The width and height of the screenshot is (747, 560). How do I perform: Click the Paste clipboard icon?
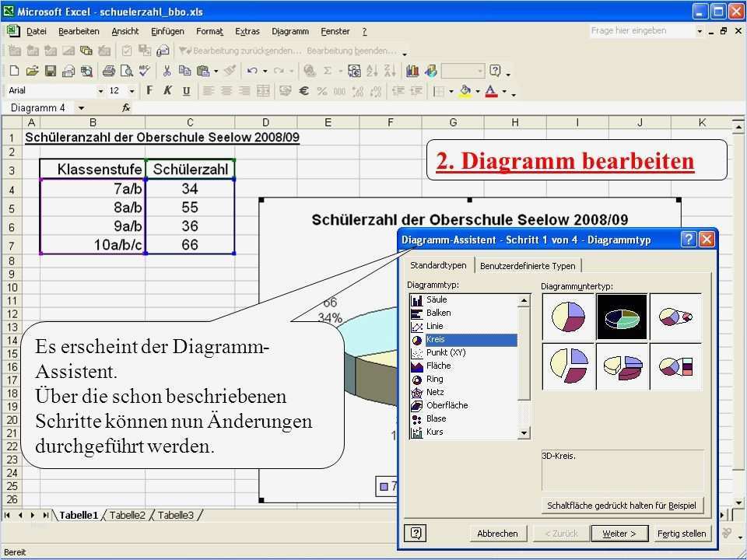click(203, 71)
